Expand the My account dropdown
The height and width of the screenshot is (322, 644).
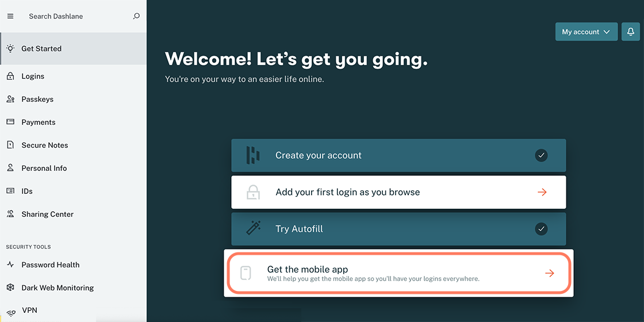coord(586,32)
